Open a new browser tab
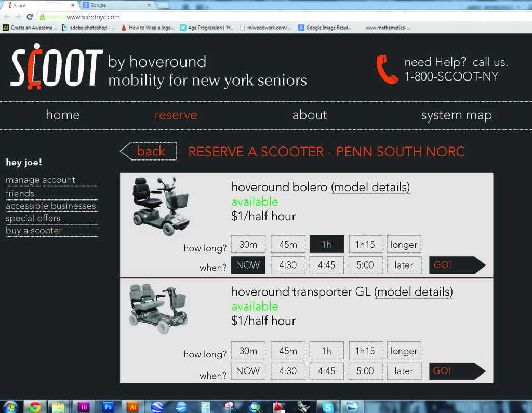 pos(164,5)
